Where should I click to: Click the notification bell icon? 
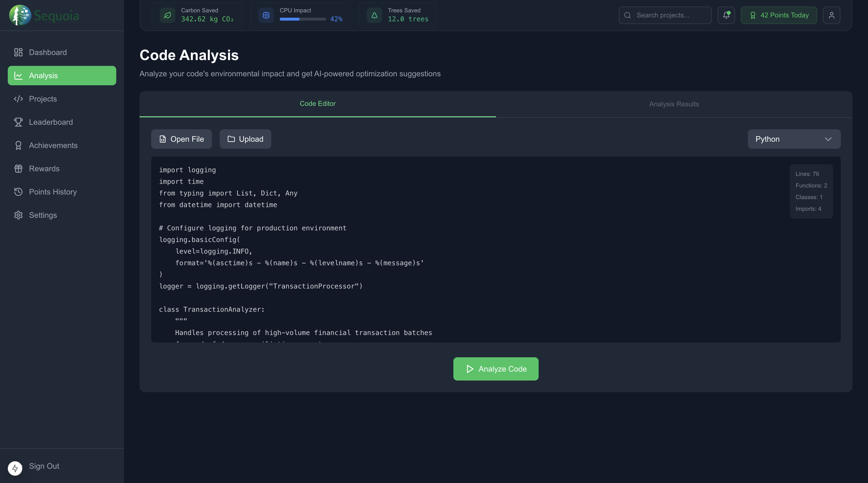(726, 15)
